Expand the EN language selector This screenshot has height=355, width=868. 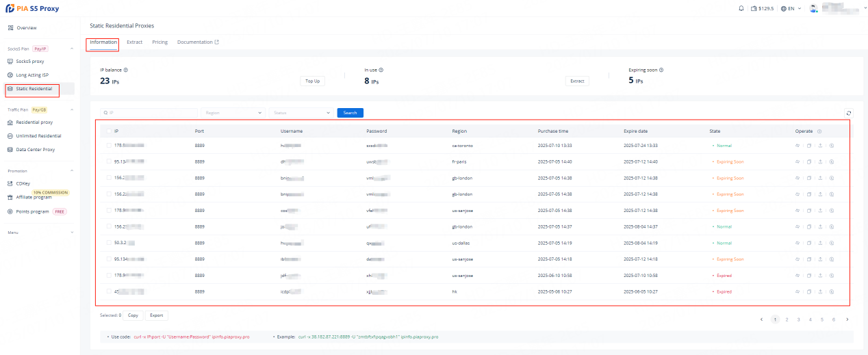coord(791,9)
